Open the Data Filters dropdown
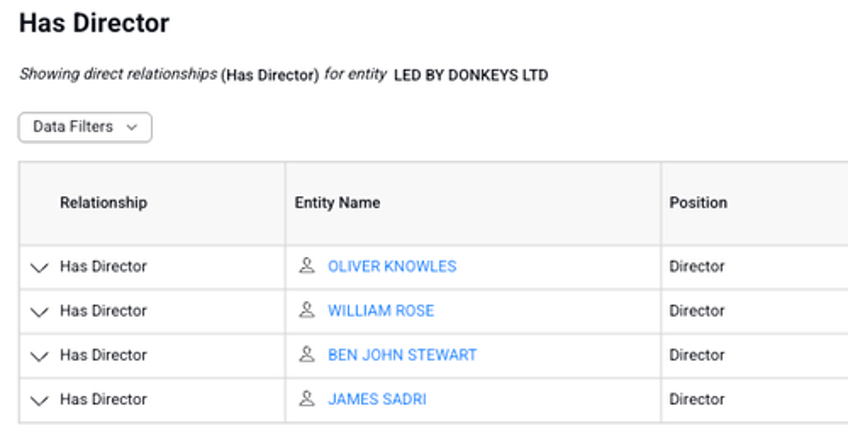 click(x=85, y=127)
